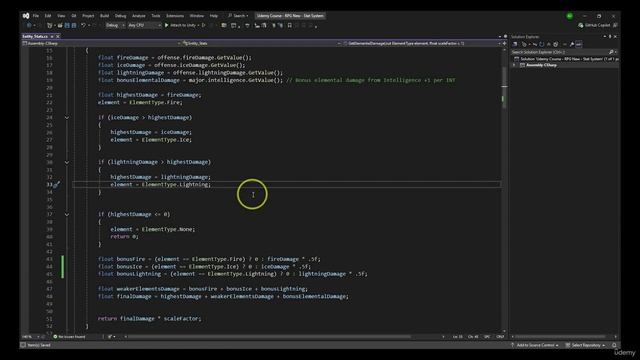Click the Solution Explorer refresh icon
This screenshot has width=640, height=360.
point(542,44)
